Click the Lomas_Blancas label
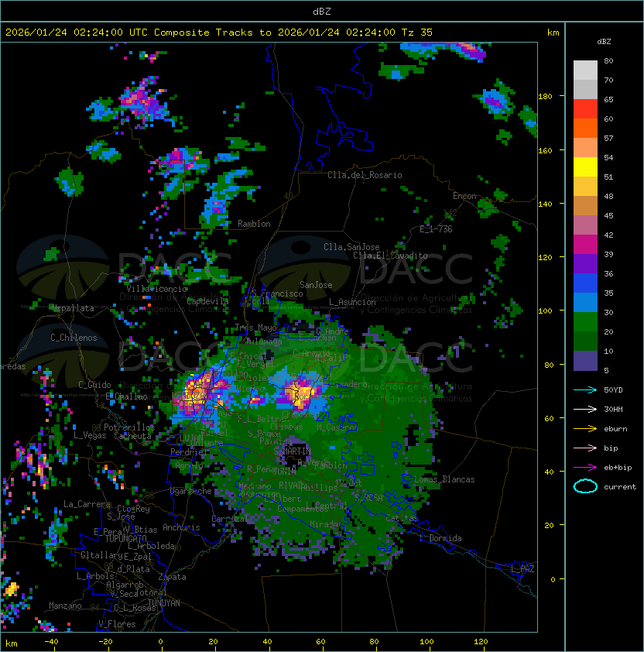The height and width of the screenshot is (652, 644). (444, 479)
